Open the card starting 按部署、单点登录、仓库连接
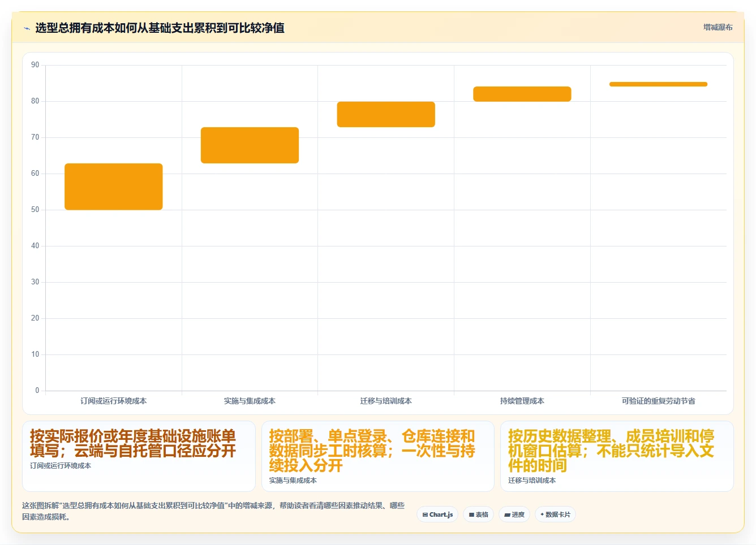The image size is (756, 545). point(378,456)
